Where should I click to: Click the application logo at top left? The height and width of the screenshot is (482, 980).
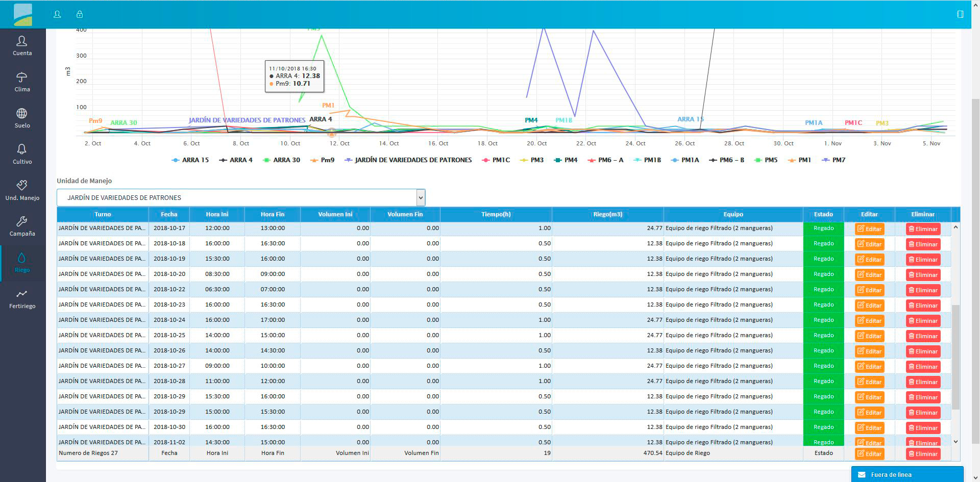tap(22, 14)
